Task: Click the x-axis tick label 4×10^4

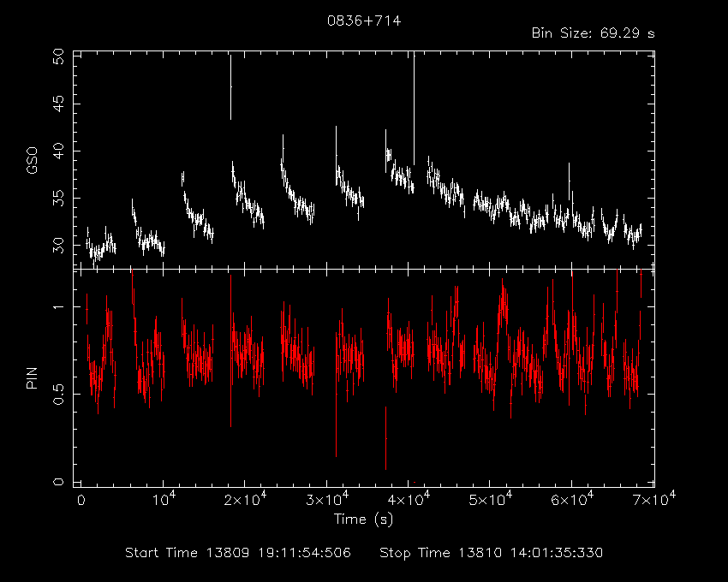Action: point(408,499)
